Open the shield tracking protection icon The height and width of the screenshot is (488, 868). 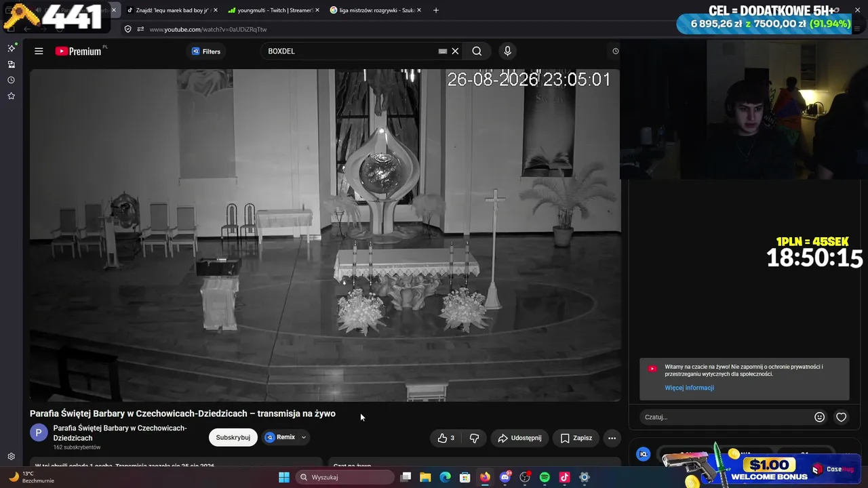(127, 29)
